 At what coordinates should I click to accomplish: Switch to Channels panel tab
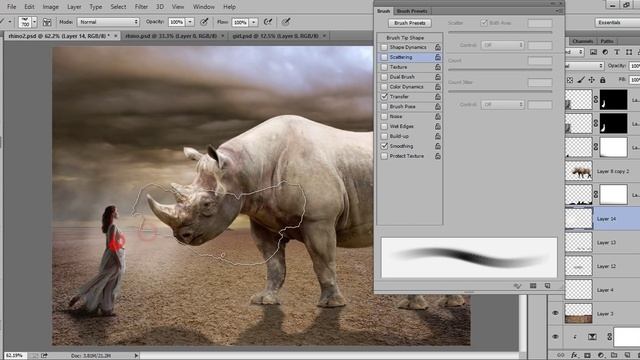tap(582, 41)
